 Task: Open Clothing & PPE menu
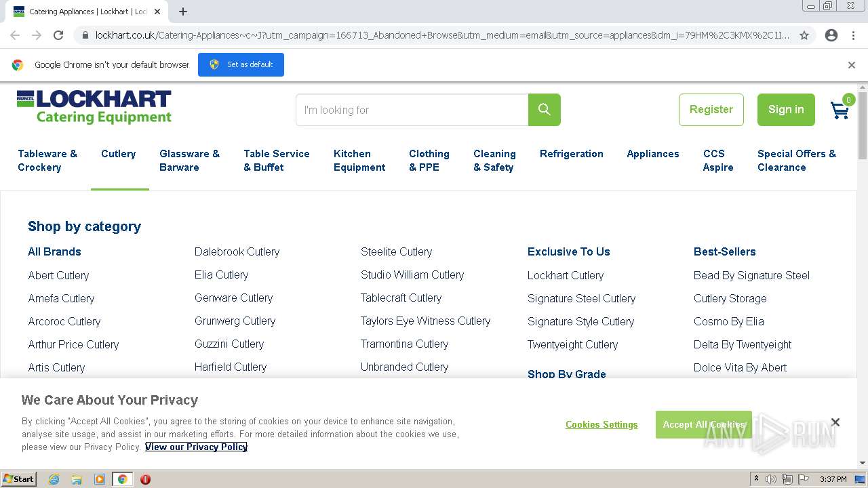pos(429,161)
